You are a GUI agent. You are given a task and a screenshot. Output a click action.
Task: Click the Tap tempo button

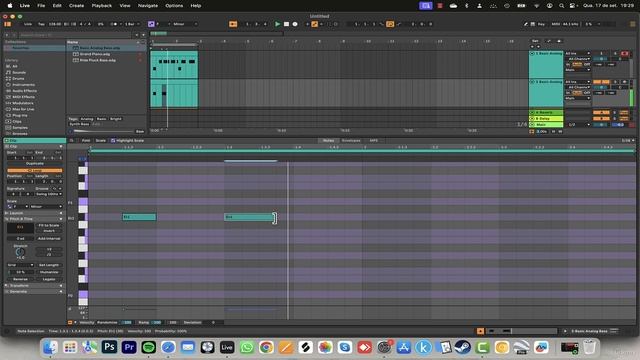click(x=42, y=24)
